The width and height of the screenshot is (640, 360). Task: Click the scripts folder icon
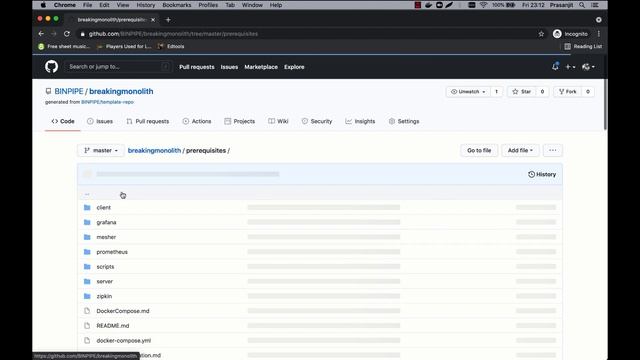87,267
